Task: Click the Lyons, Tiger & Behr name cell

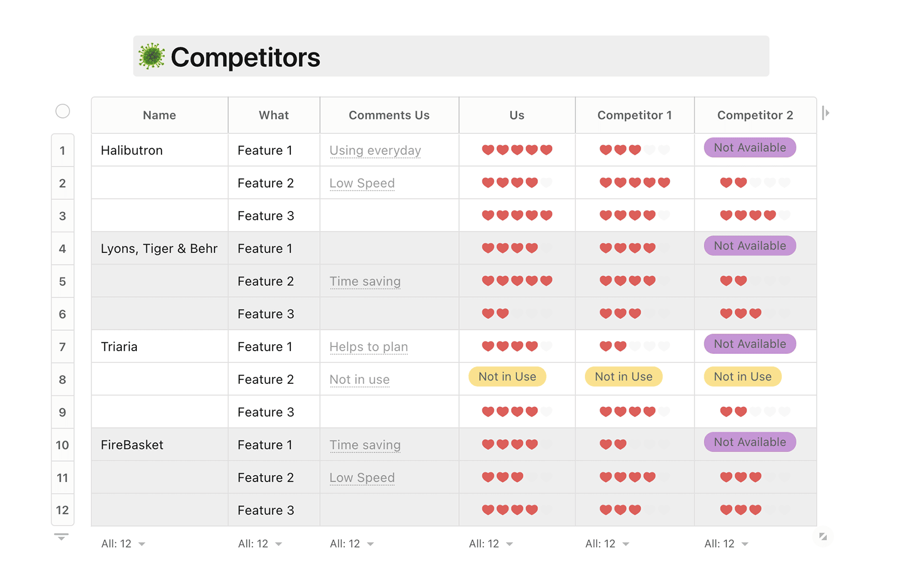Action: 159,249
